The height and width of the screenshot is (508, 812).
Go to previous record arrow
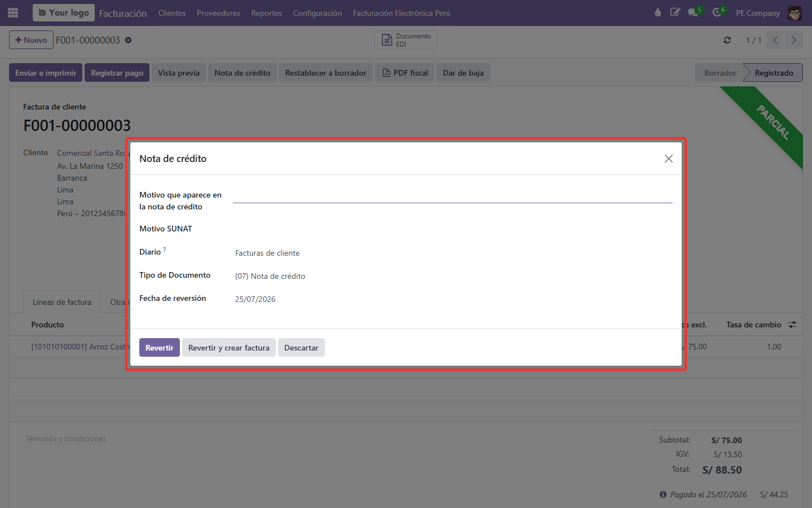point(776,40)
